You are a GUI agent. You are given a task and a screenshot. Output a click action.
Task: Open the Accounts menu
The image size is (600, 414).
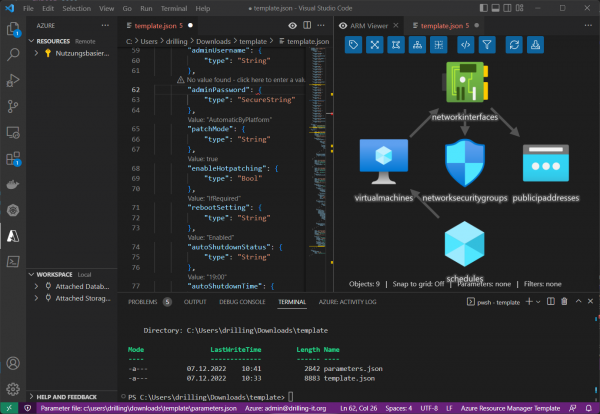point(13,363)
